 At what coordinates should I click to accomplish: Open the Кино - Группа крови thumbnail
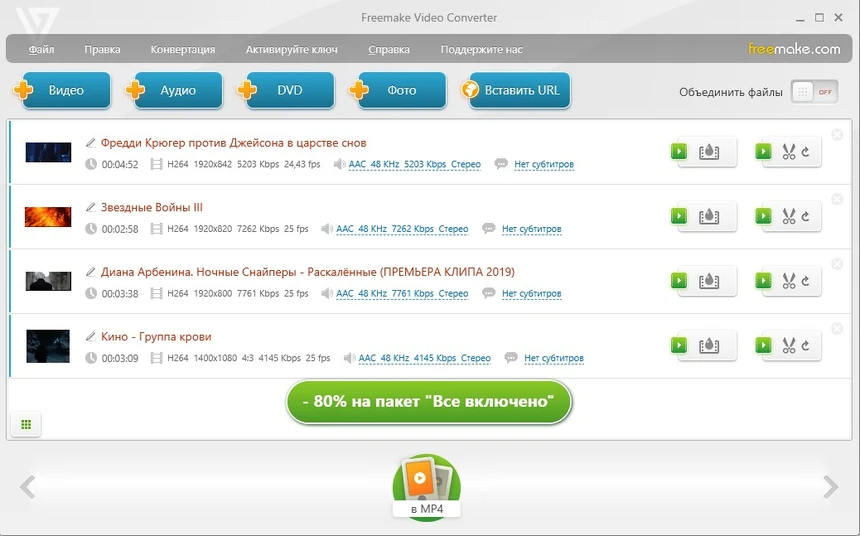[x=48, y=346]
